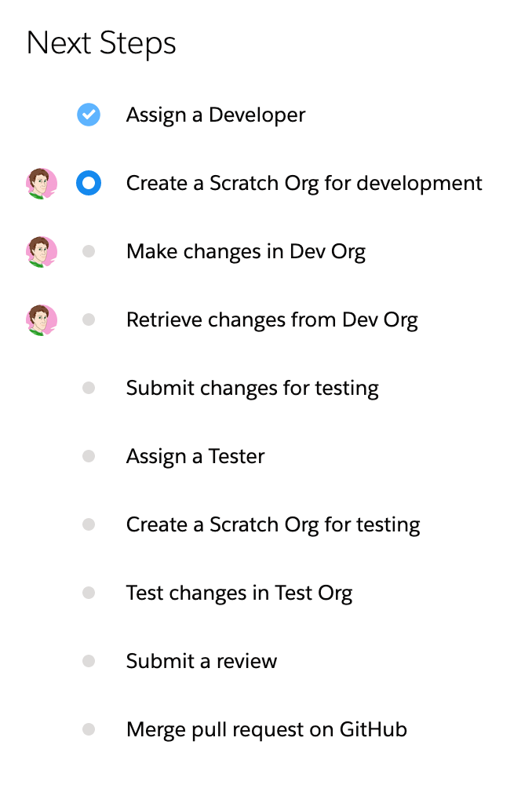The image size is (532, 796).
Task: Click gray dot beside Test changes in Test Org
Action: pyautogui.click(x=89, y=593)
